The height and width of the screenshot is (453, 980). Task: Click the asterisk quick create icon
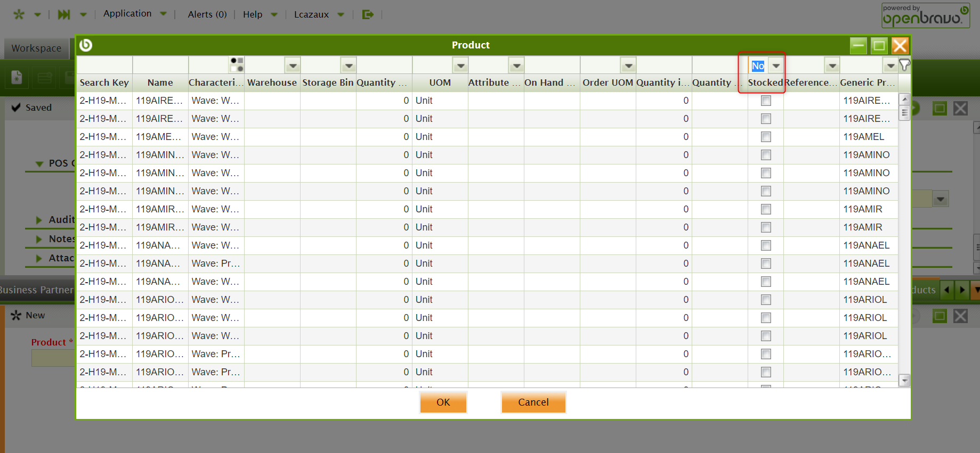[x=19, y=14]
